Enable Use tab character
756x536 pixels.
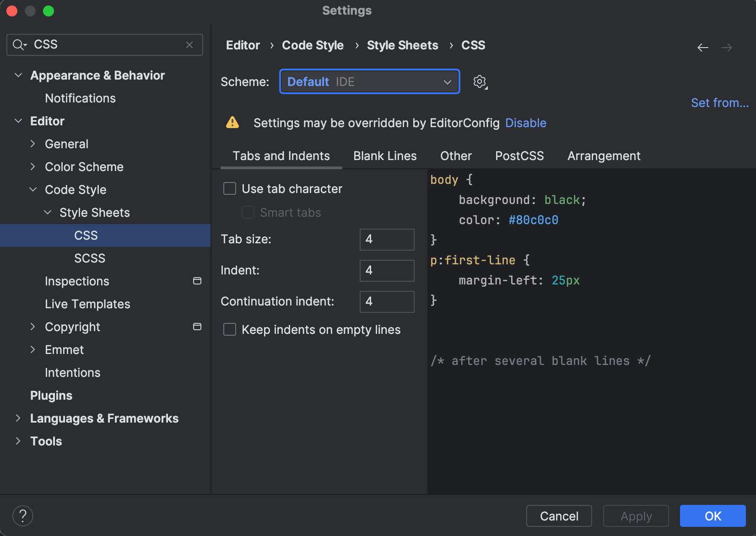click(229, 188)
